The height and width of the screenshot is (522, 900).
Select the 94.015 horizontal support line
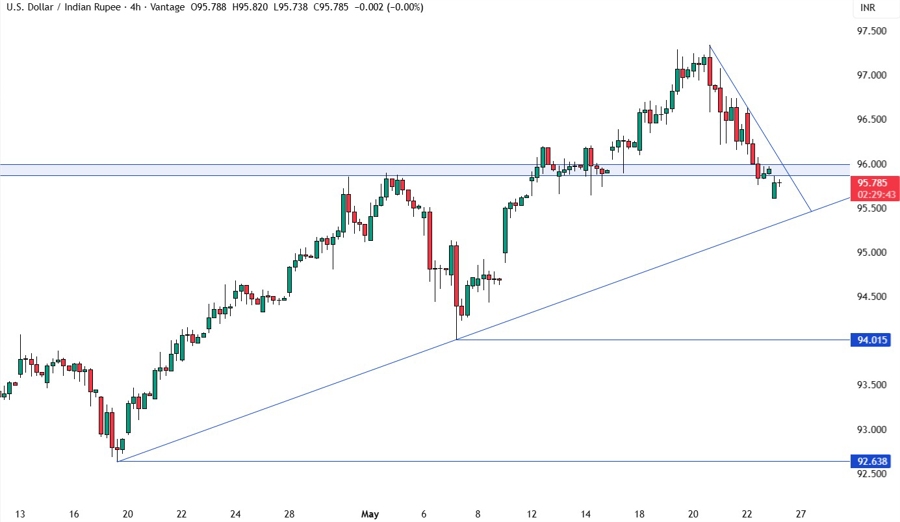coord(653,340)
